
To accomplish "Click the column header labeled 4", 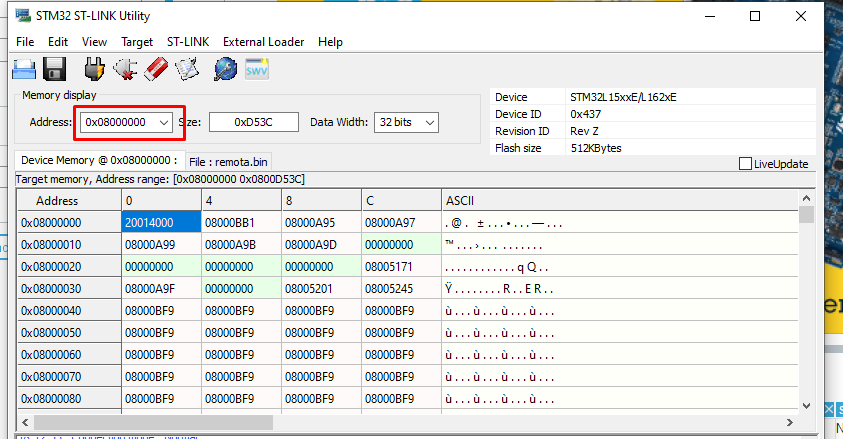I will [241, 200].
